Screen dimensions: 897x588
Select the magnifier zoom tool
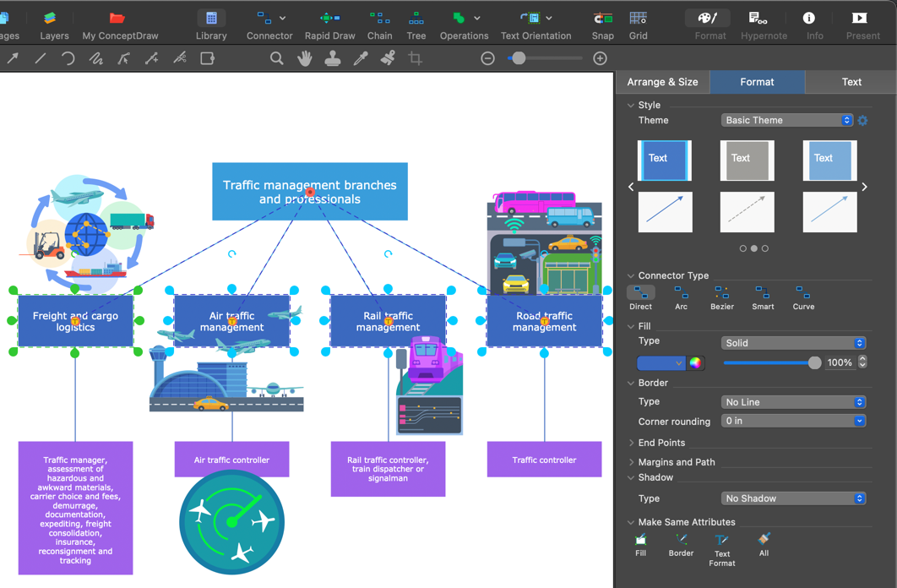(277, 58)
